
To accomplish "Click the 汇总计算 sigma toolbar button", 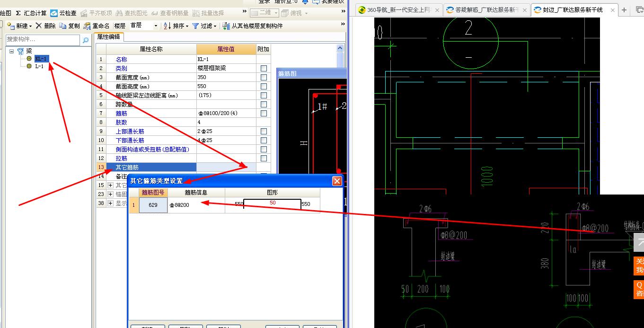I will click(32, 13).
